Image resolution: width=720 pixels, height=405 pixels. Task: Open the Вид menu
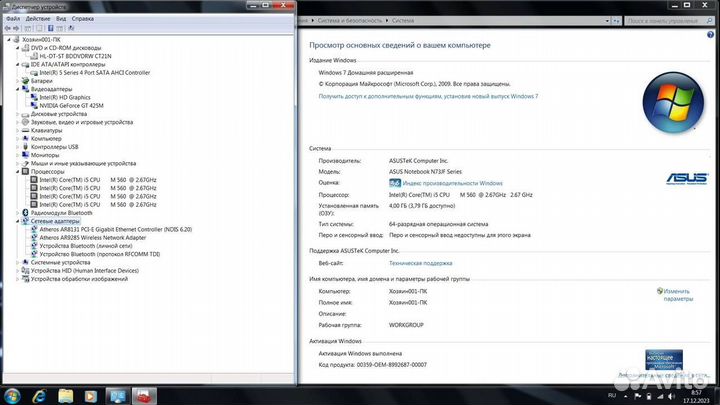pos(61,19)
